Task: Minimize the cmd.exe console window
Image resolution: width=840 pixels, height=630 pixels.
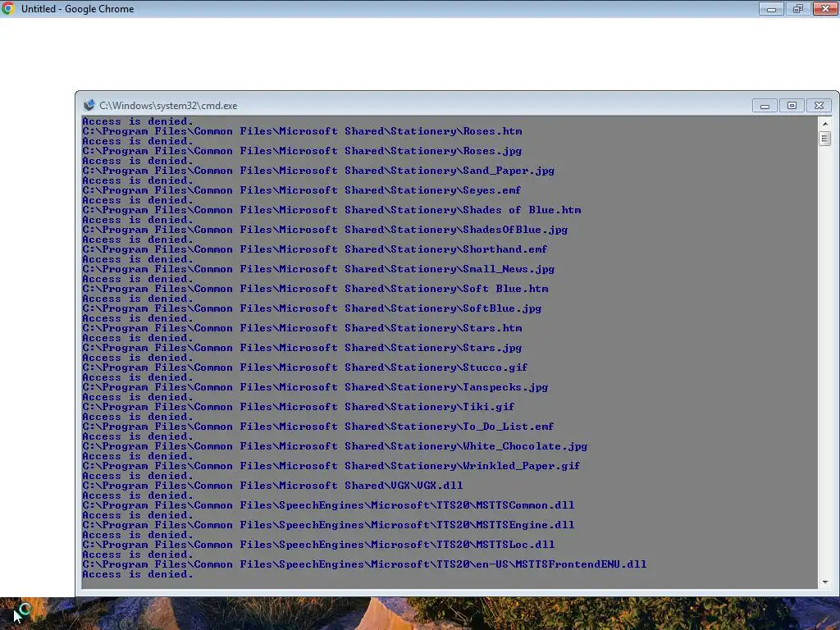Action: (765, 106)
